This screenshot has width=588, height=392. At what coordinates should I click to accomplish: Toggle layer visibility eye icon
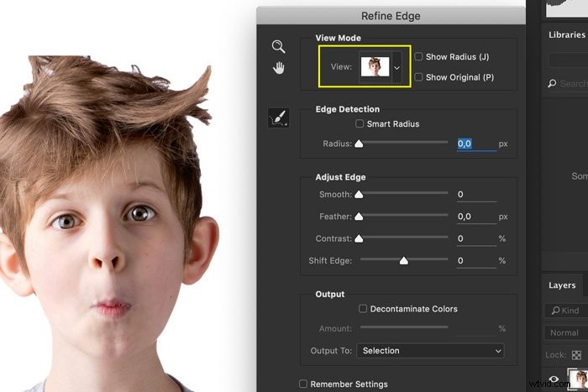[x=554, y=379]
